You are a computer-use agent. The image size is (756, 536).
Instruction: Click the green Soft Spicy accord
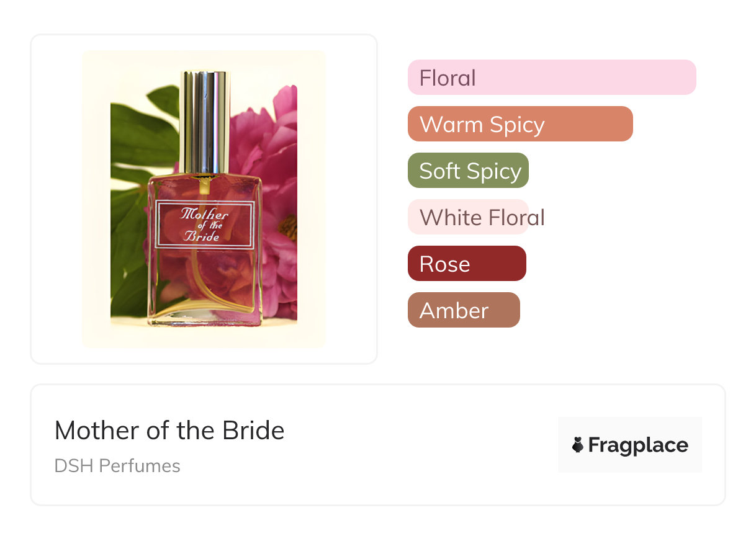click(x=468, y=171)
